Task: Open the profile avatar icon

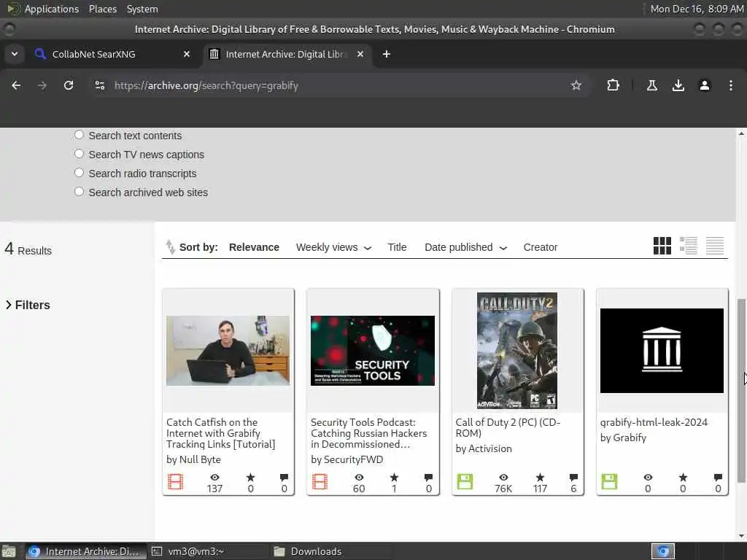Action: [x=704, y=85]
